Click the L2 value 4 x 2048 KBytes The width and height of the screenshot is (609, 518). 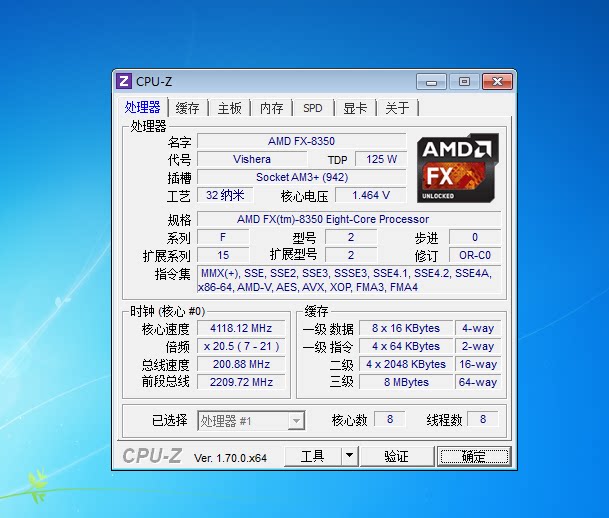point(406,364)
